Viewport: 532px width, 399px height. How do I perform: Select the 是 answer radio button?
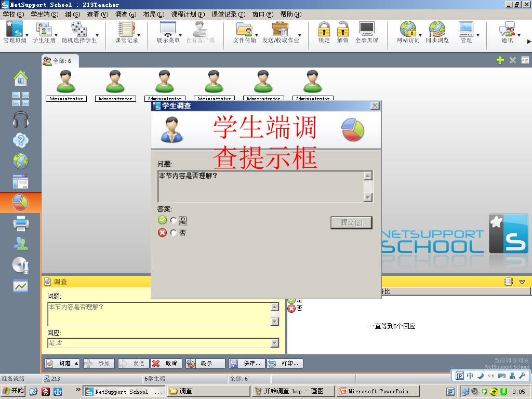point(174,220)
